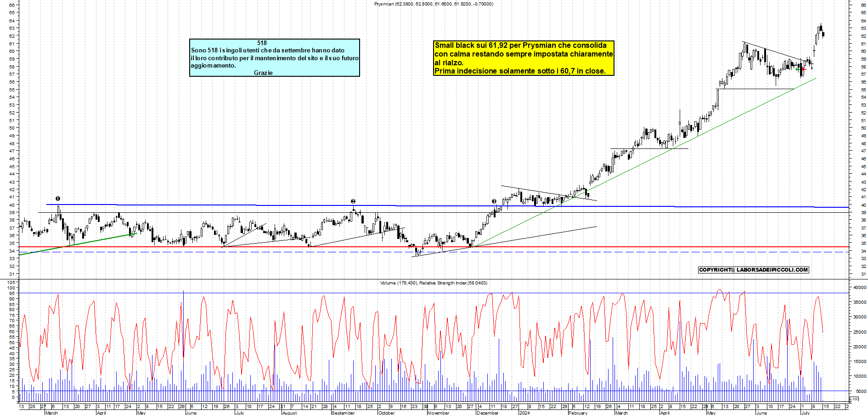The width and height of the screenshot is (868, 415).
Task: Click circled marker number 1 above the March peak
Action: (x=58, y=199)
